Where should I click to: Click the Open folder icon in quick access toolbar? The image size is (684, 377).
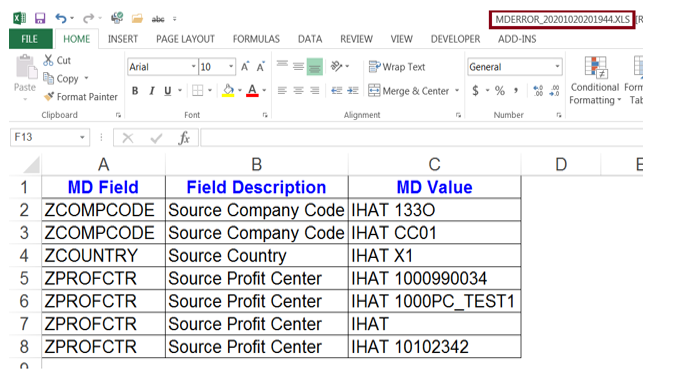pos(137,18)
